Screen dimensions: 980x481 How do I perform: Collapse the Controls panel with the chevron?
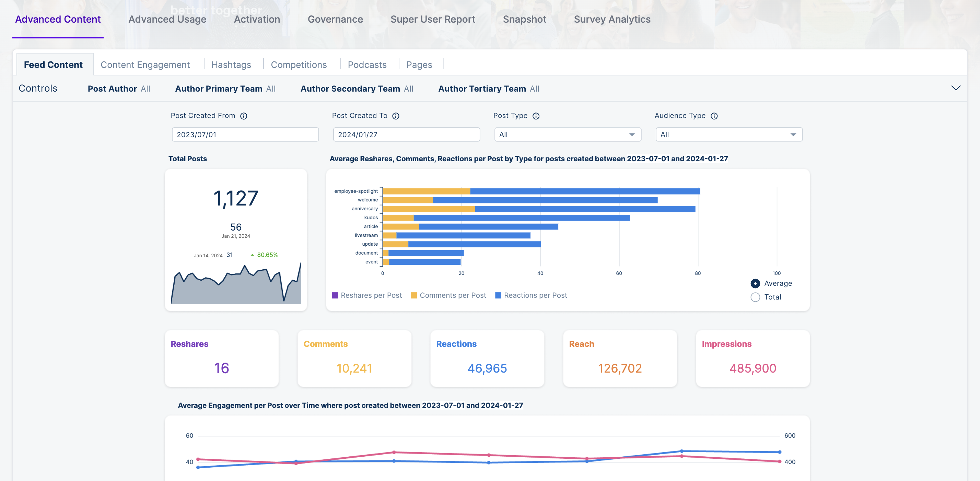click(957, 88)
